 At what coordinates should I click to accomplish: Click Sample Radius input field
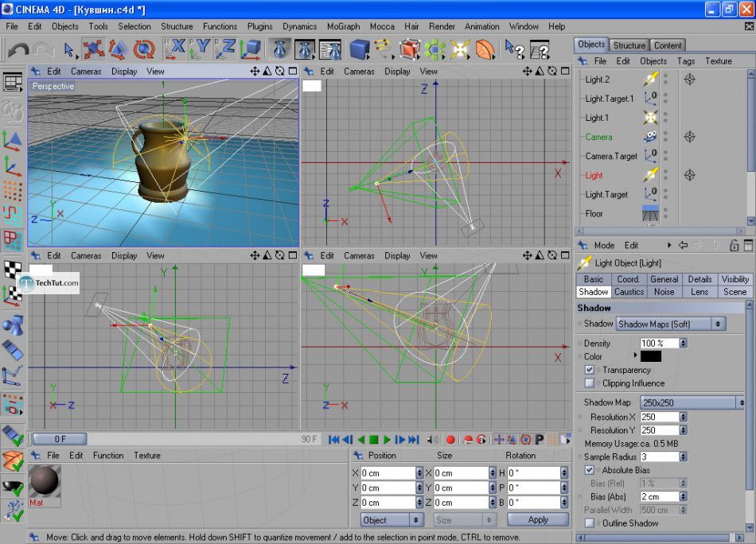pos(660,457)
